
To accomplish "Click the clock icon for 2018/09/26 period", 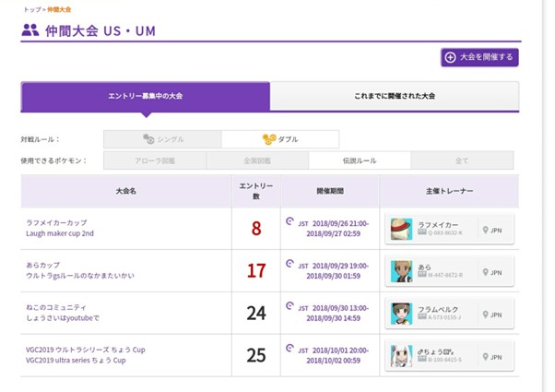I will [289, 221].
